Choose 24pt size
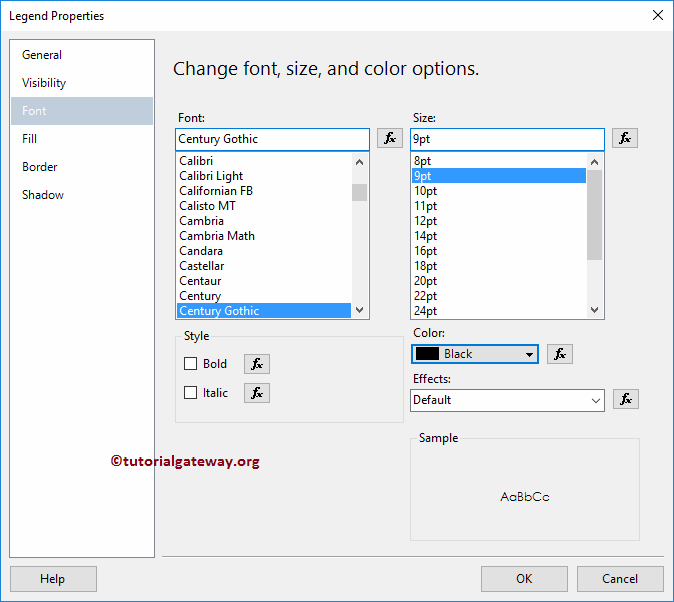The height and width of the screenshot is (602, 674). coord(499,311)
